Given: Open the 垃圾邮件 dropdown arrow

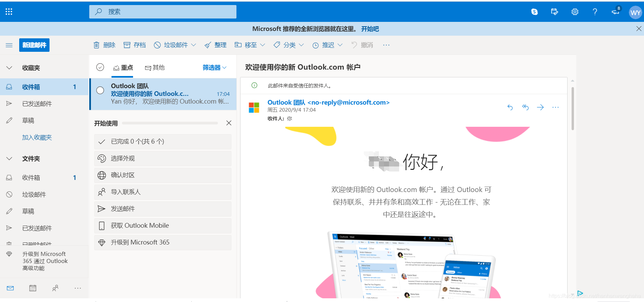Looking at the screenshot, I should pyautogui.click(x=193, y=45).
